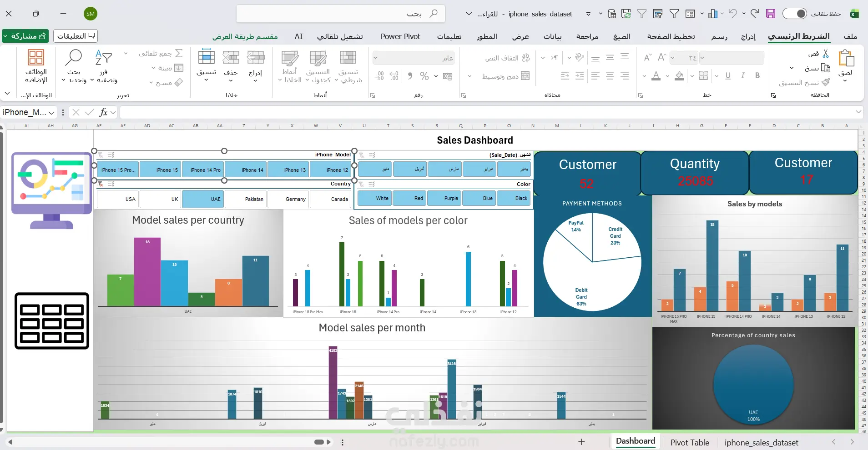Switch to the Pivot Table sheet tab
Screen dimensions: 868x450
690,442
